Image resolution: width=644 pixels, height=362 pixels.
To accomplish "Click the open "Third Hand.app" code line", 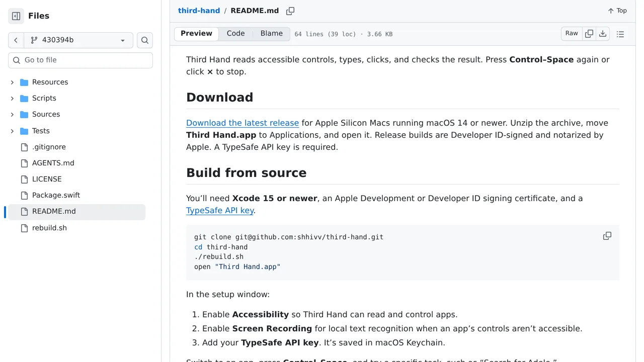I will pyautogui.click(x=237, y=267).
